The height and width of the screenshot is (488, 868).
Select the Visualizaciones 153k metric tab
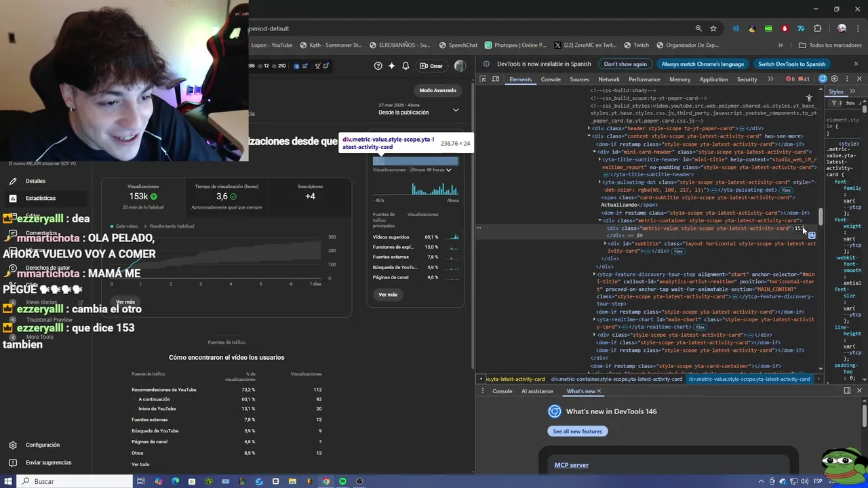tap(143, 196)
